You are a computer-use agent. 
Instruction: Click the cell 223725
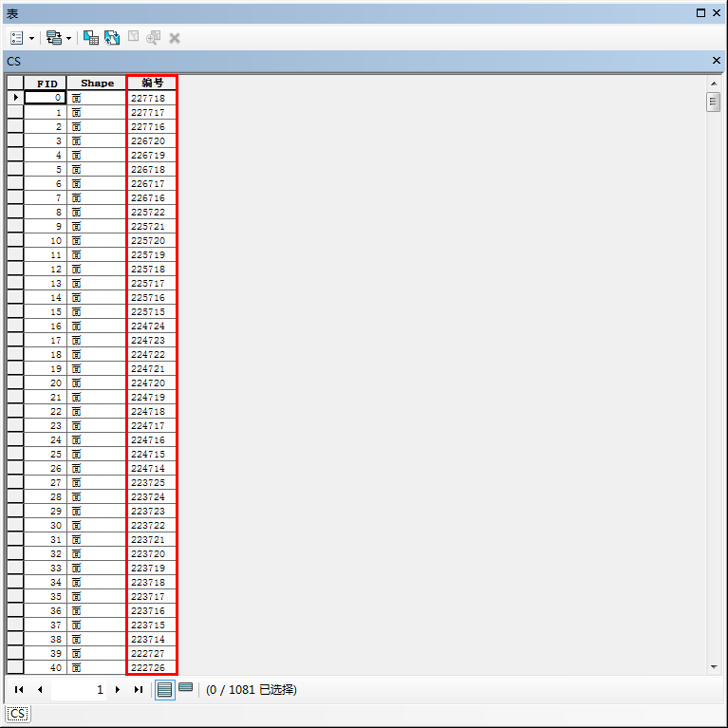[152, 482]
